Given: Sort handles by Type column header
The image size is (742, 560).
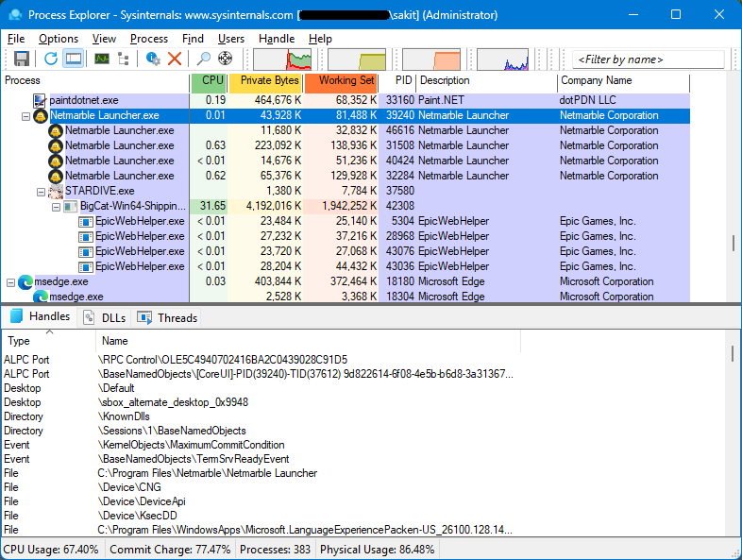Looking at the screenshot, I should 49,341.
